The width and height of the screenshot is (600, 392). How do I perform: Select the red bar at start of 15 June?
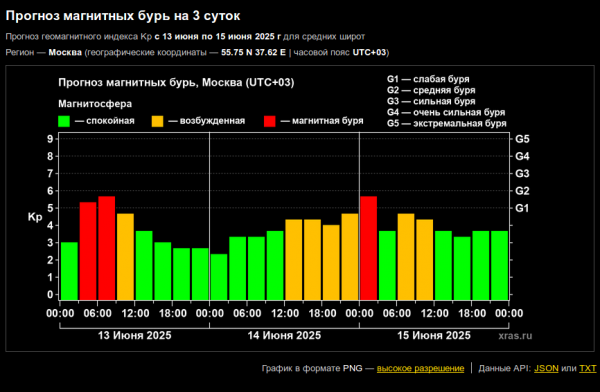coord(368,248)
